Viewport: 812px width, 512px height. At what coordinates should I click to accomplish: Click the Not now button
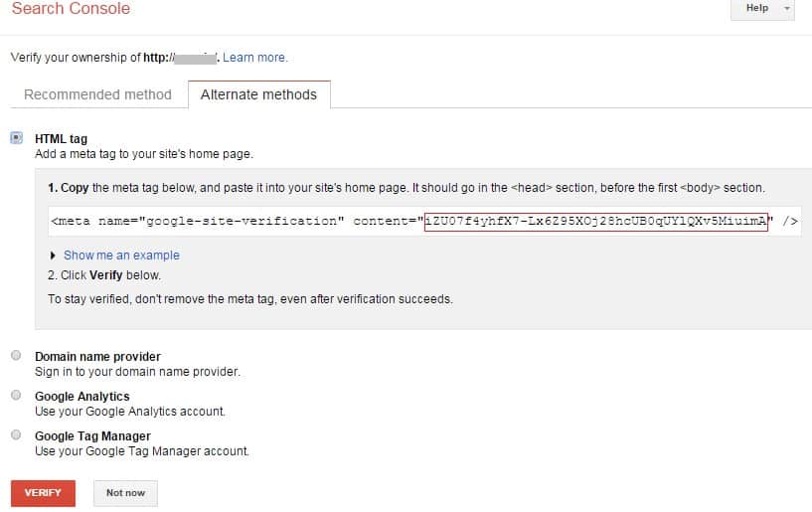[125, 493]
